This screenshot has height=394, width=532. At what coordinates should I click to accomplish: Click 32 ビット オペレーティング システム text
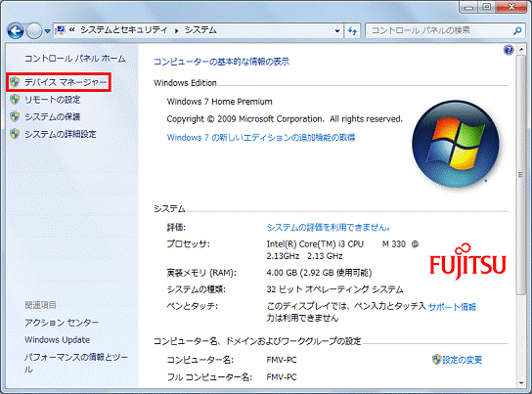click(x=334, y=289)
